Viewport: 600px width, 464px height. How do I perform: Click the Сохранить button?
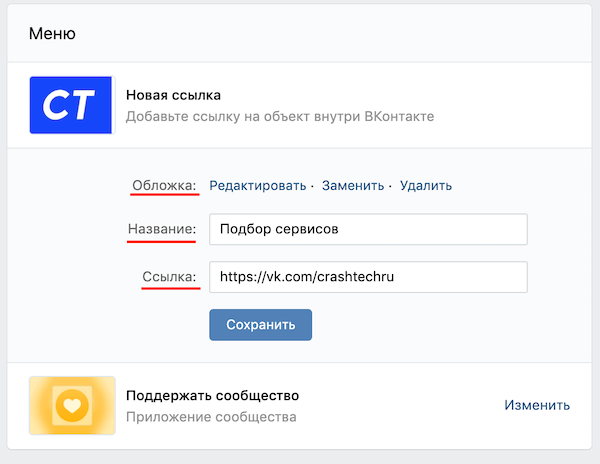(261, 325)
